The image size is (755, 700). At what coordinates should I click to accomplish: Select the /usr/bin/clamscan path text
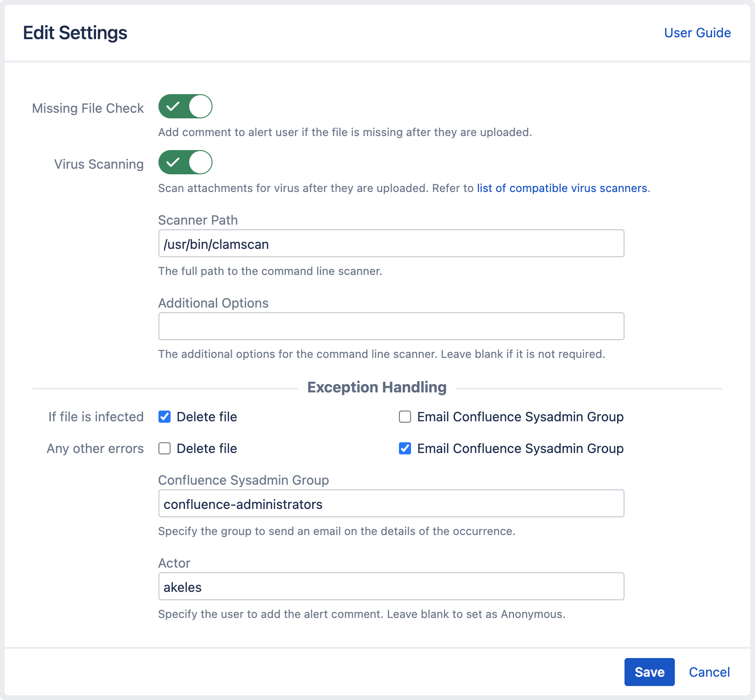pos(216,244)
